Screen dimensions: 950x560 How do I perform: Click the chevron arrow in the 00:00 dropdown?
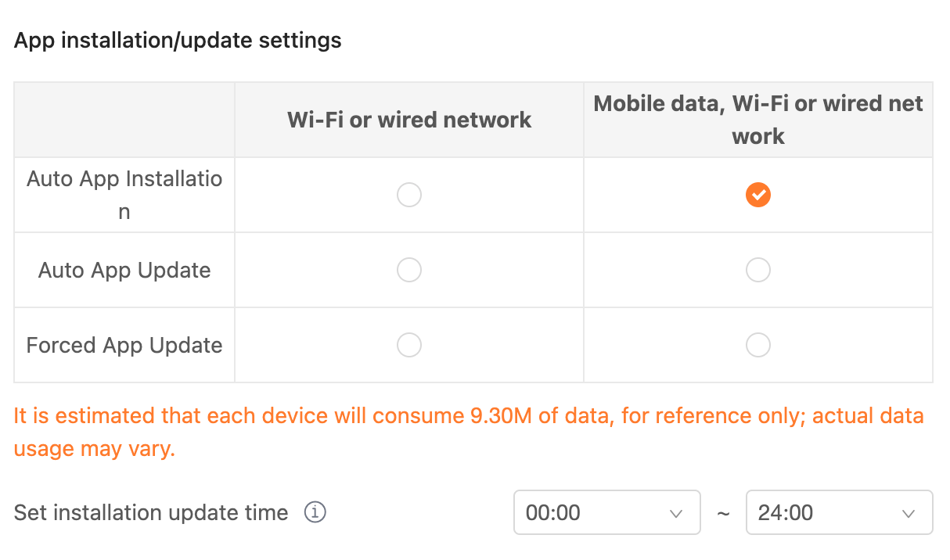[x=676, y=513]
